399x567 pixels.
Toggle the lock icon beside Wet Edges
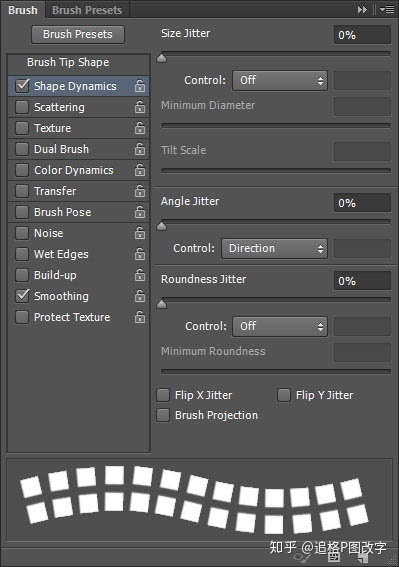(140, 254)
